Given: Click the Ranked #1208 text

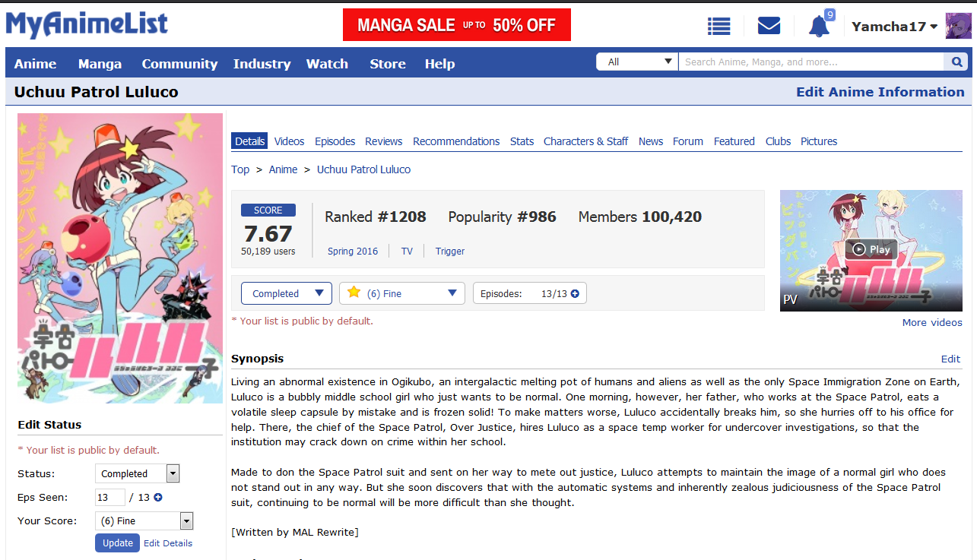Looking at the screenshot, I should point(376,217).
